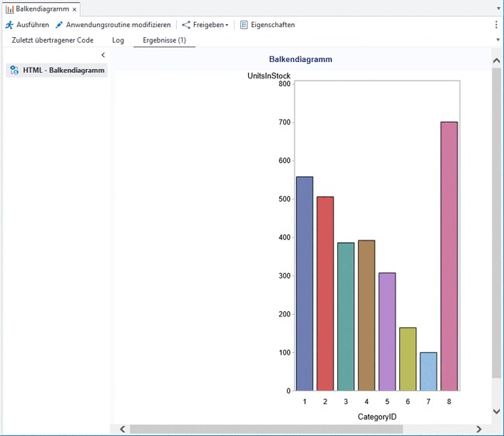
Task: Open the tab list dropdown at top right
Action: click(x=496, y=9)
